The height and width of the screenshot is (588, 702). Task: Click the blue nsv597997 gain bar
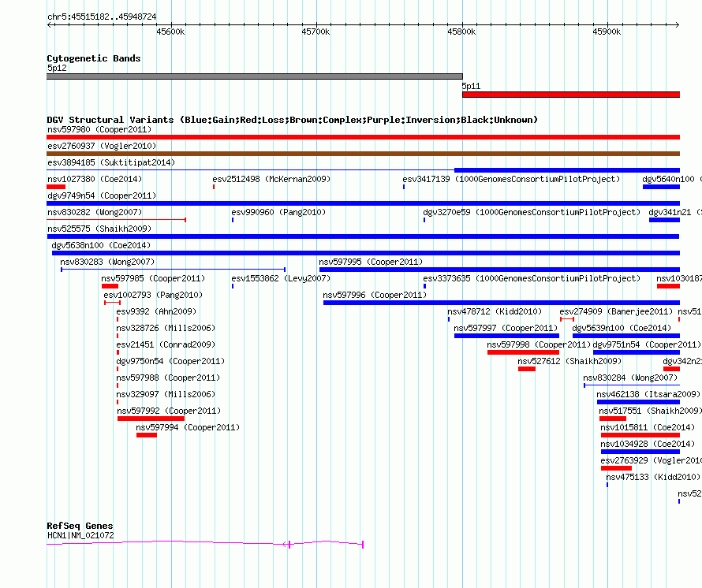pyautogui.click(x=507, y=336)
